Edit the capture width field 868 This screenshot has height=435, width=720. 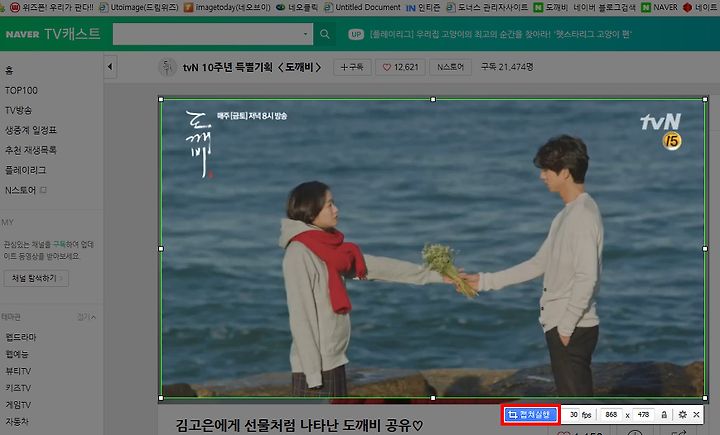click(611, 415)
